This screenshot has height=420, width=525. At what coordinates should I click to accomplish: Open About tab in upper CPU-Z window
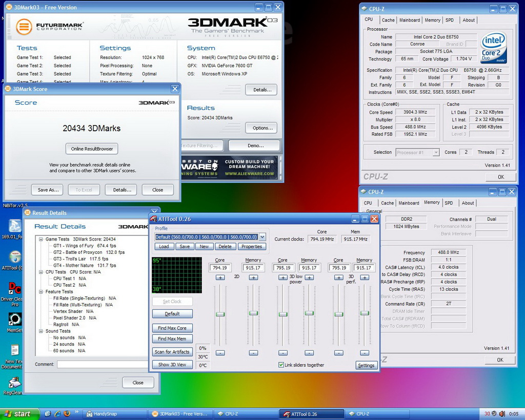pyautogui.click(x=469, y=20)
